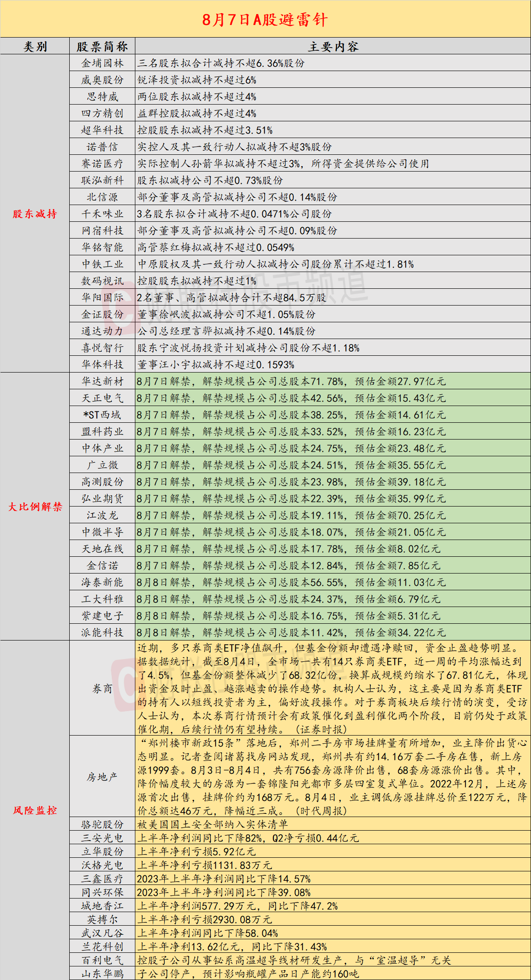Viewport: 531px width, 980px height.
Task: Select stock name 千禾味业
Action: click(102, 214)
